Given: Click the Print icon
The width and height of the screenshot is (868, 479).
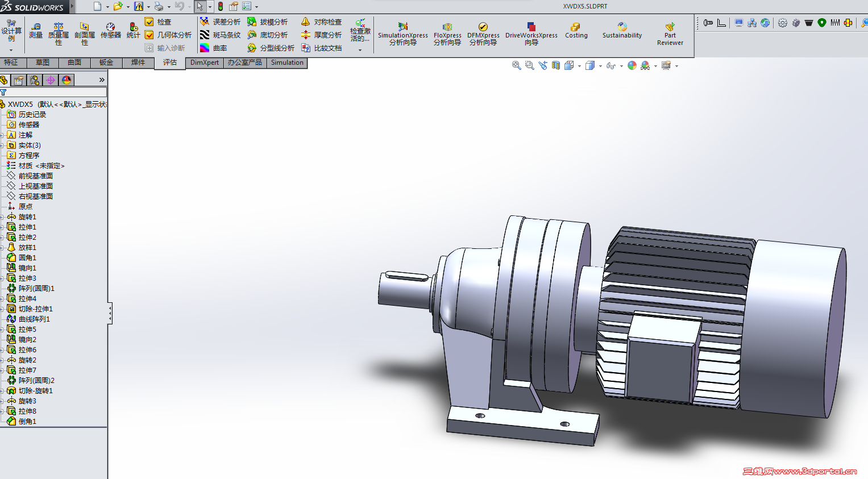Looking at the screenshot, I should point(159,6).
